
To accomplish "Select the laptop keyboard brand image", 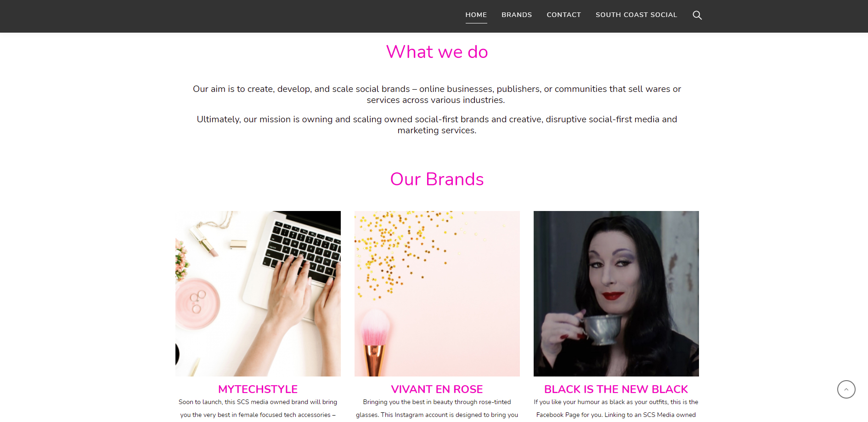I will click(258, 294).
